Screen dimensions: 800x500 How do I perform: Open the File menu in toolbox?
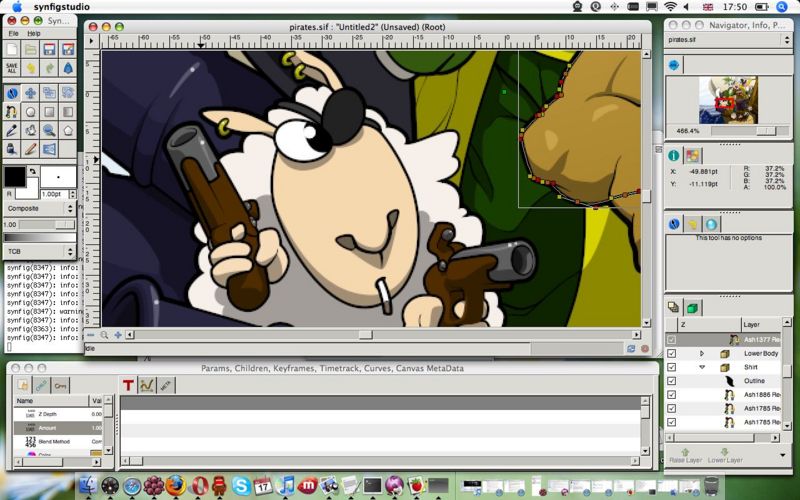pyautogui.click(x=13, y=33)
